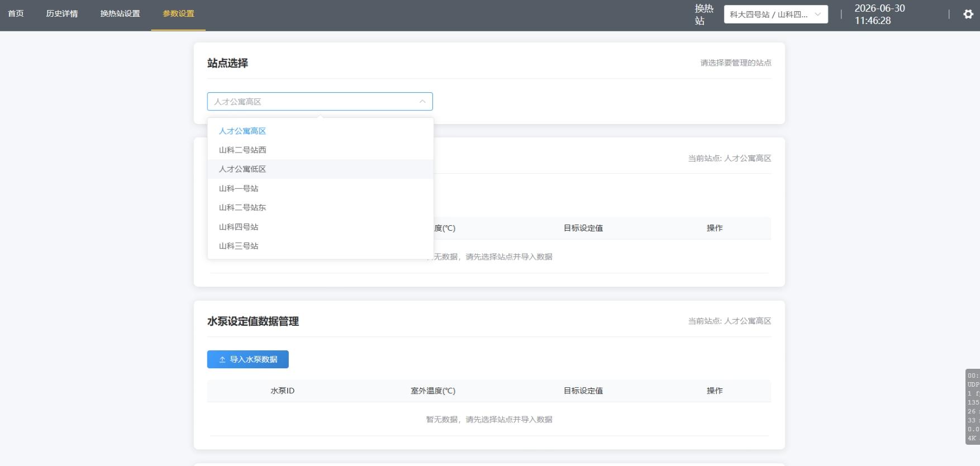Click the date and time display
Screen dimensions: 980x466
879,15
